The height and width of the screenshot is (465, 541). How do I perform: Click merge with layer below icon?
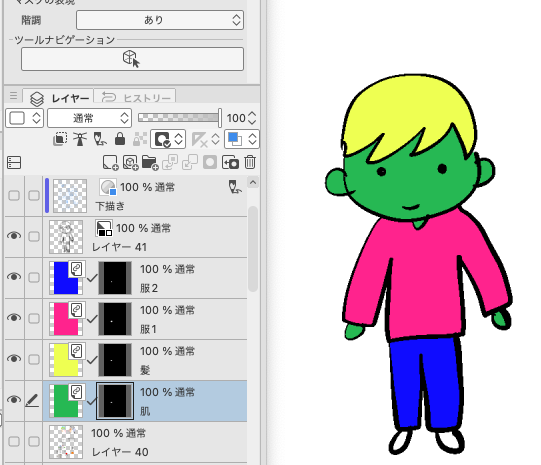tap(190, 162)
